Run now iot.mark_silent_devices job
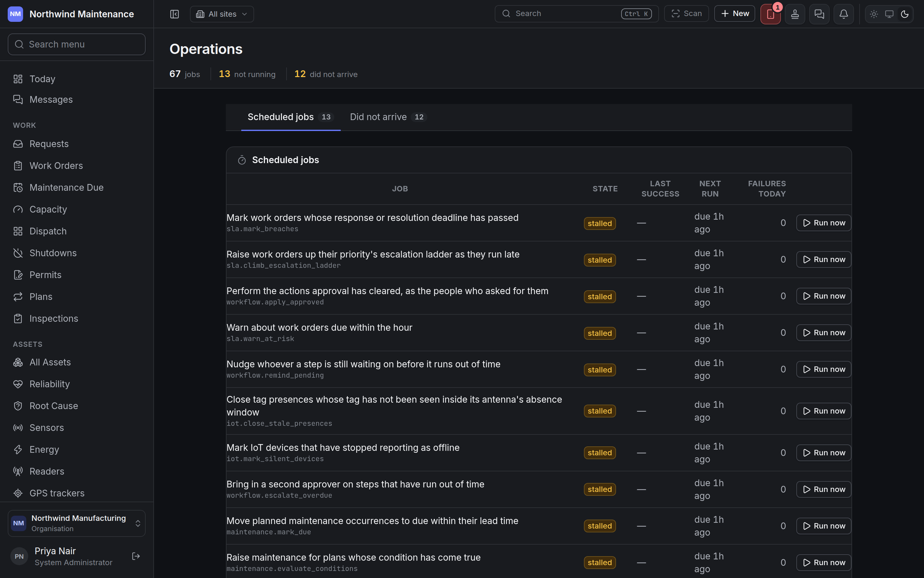This screenshot has height=578, width=924. tap(824, 453)
